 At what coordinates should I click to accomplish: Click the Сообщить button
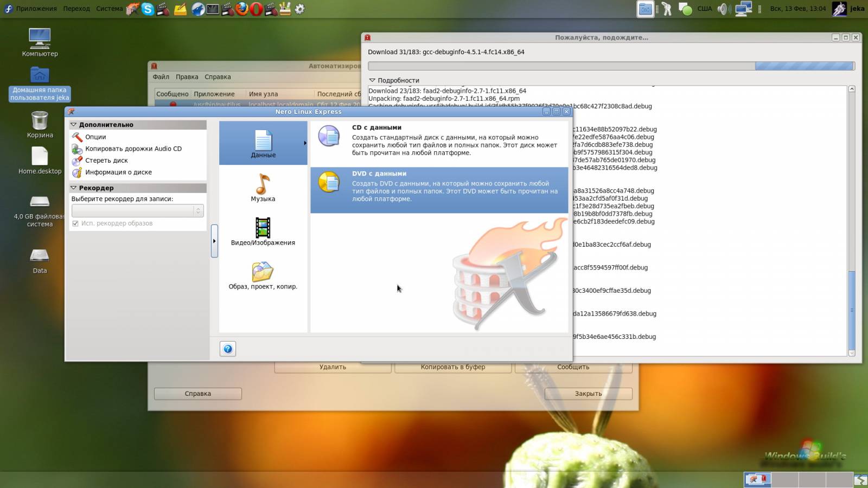point(573,367)
